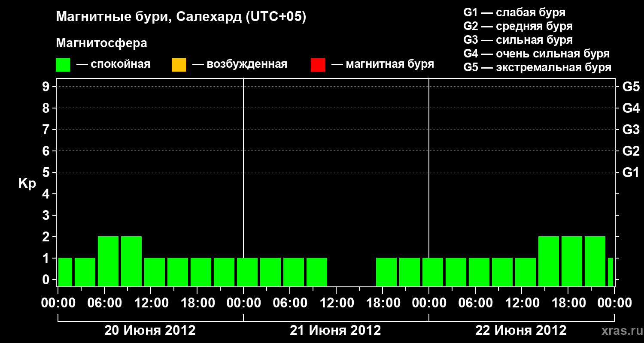Select the "— возбужденная" legend label
This screenshot has width=644, height=343.
pos(240,64)
